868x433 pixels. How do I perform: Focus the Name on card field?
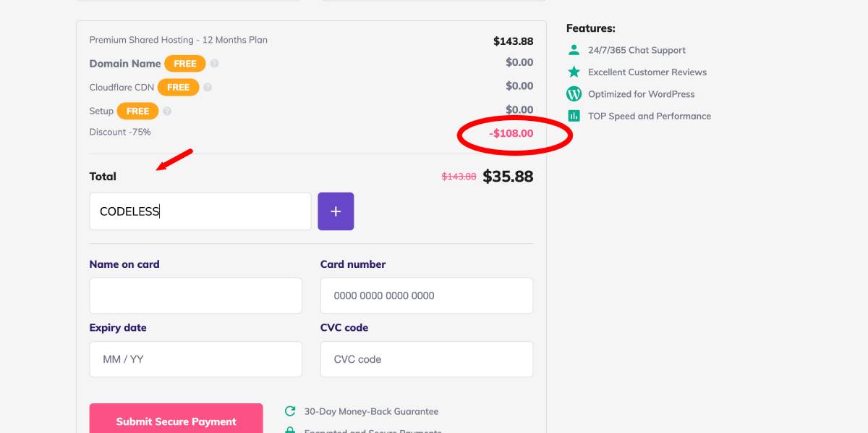pyautogui.click(x=196, y=295)
